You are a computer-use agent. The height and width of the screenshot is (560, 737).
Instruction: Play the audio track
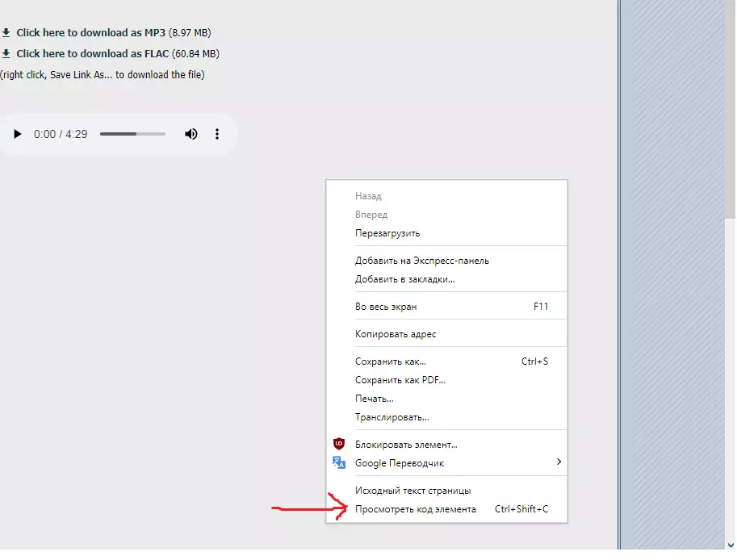tap(18, 135)
